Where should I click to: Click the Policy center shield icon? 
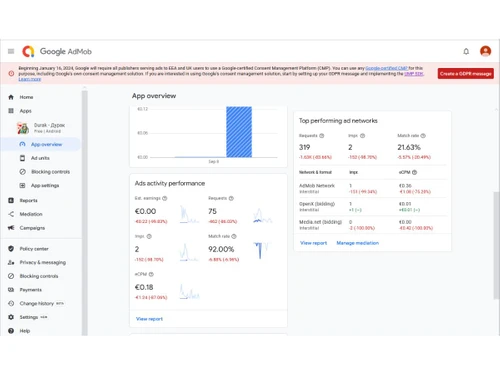11,249
